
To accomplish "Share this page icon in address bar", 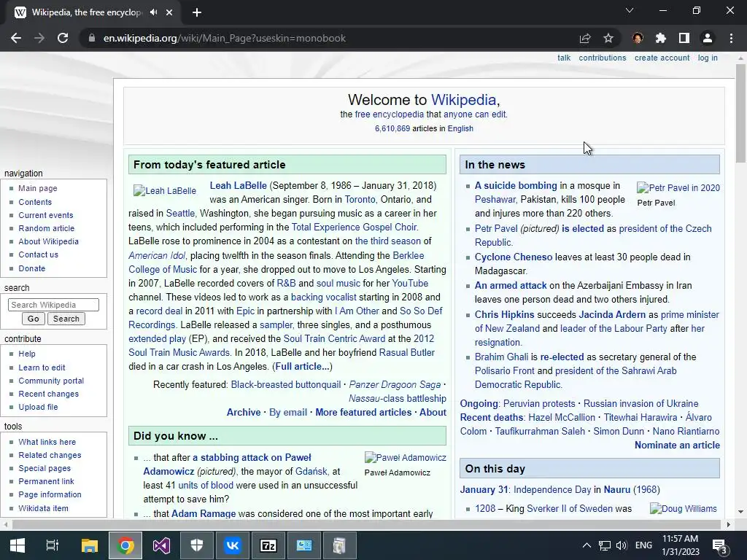I will tap(585, 38).
